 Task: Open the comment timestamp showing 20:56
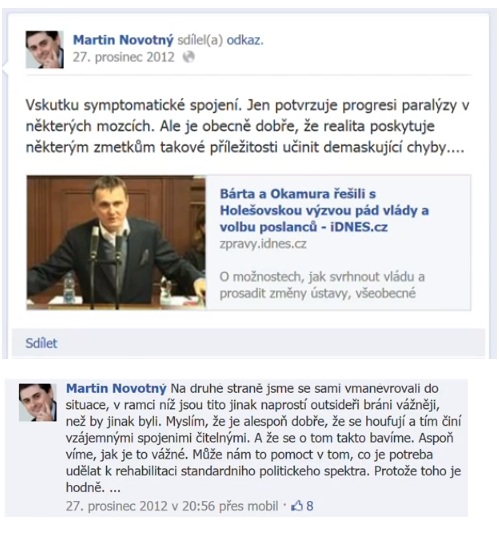pyautogui.click(x=140, y=506)
